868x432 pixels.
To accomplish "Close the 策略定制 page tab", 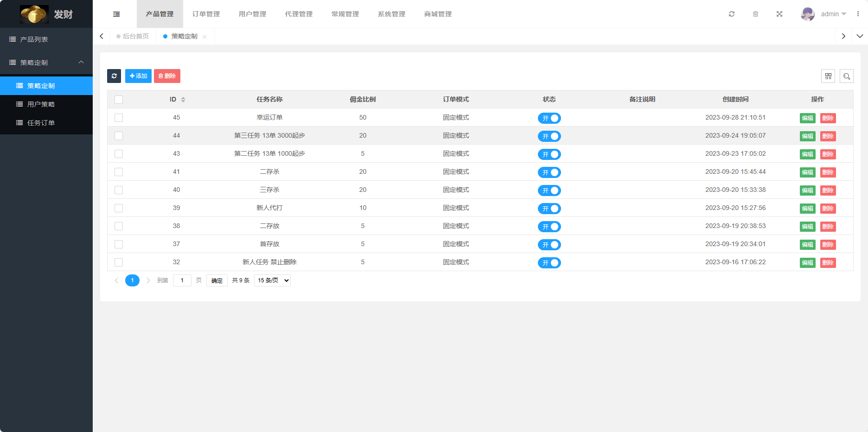I will [x=204, y=37].
